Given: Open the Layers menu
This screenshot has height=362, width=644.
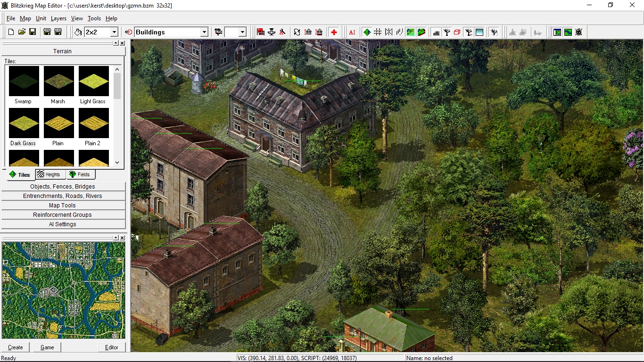Looking at the screenshot, I should 58,18.
